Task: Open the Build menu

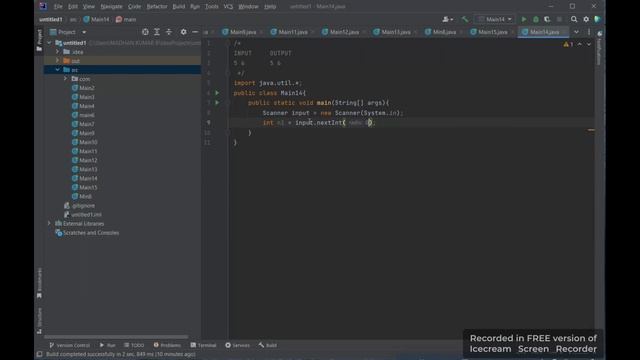Action: (x=179, y=7)
